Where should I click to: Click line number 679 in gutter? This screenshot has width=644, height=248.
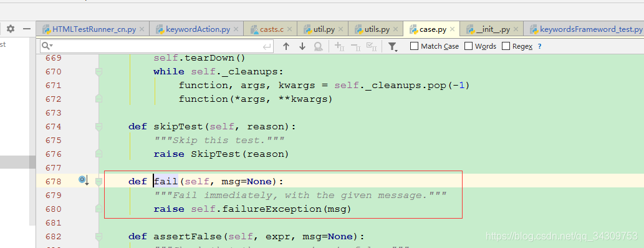tap(54, 196)
